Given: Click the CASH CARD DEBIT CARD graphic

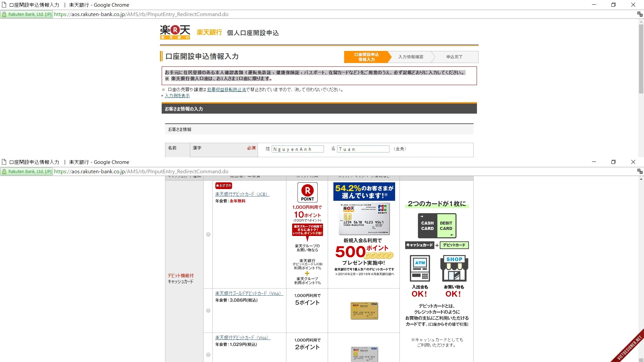Looking at the screenshot, I should tap(437, 226).
